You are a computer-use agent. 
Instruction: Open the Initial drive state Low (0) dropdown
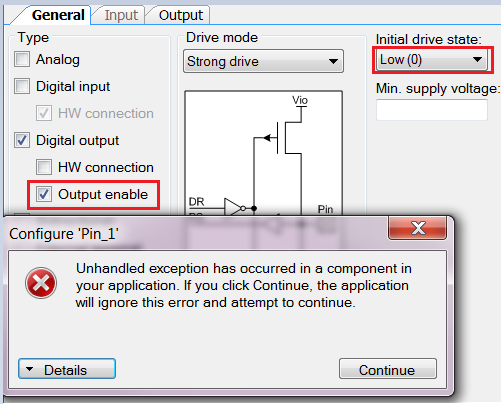[x=431, y=60]
